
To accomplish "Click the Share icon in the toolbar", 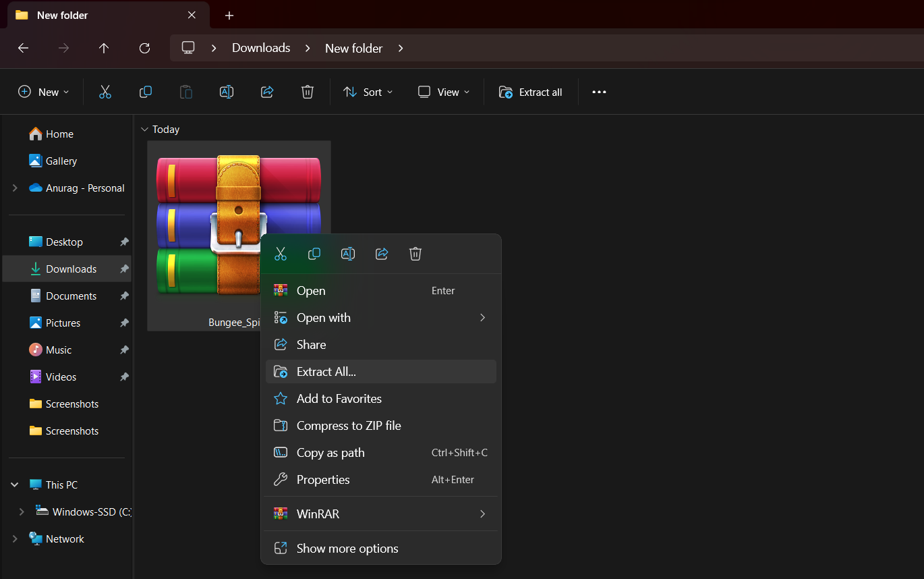I will click(x=267, y=92).
